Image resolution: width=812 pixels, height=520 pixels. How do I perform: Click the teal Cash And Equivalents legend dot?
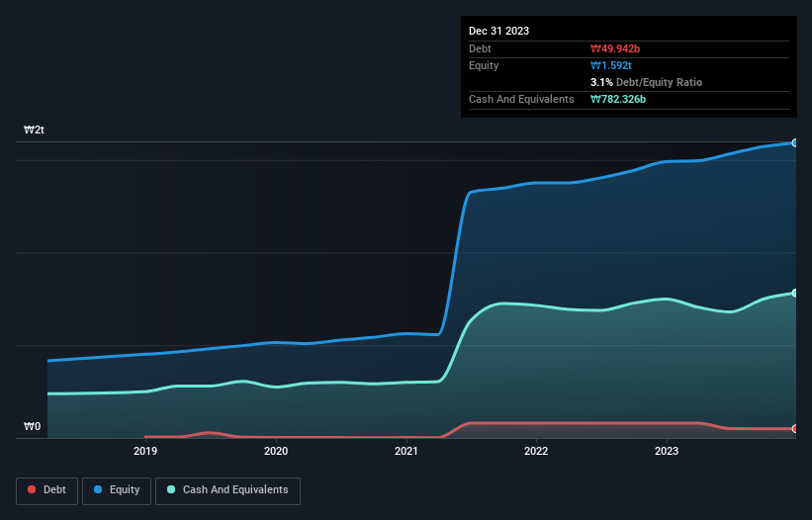(171, 489)
